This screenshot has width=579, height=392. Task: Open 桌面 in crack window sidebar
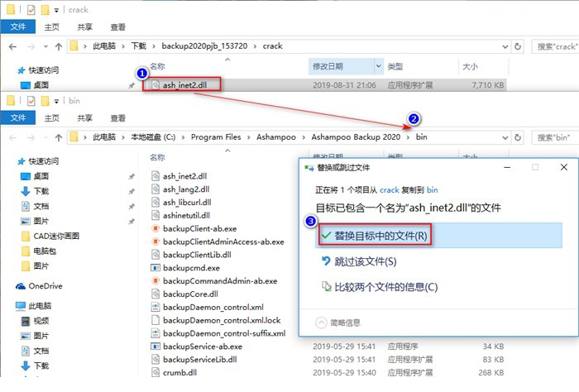[41, 85]
